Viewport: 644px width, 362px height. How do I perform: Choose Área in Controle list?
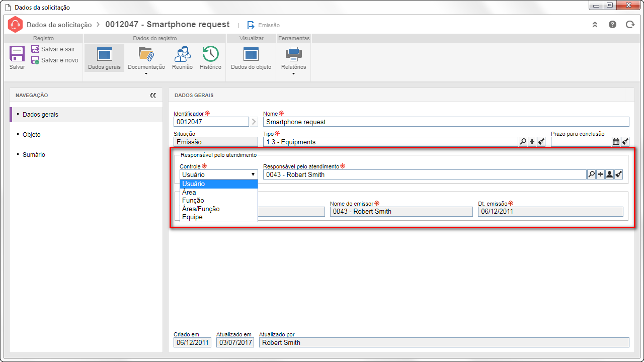tap(219, 192)
